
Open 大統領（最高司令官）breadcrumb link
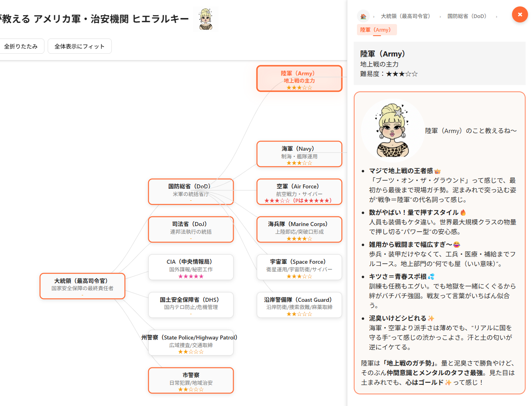click(x=405, y=16)
